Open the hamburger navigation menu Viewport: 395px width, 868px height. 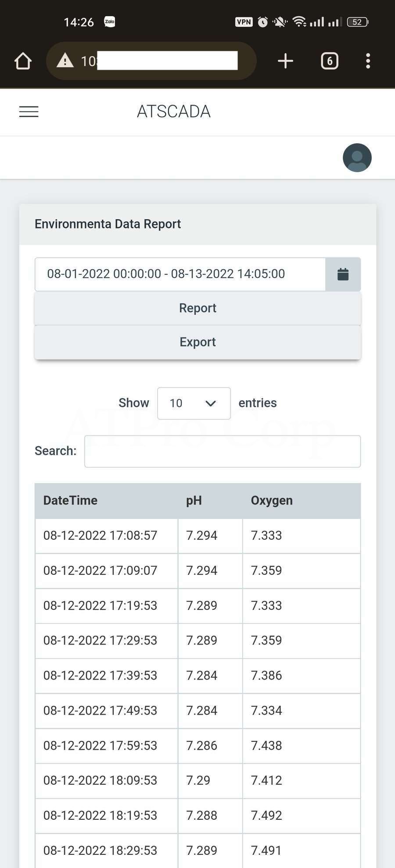click(x=29, y=112)
